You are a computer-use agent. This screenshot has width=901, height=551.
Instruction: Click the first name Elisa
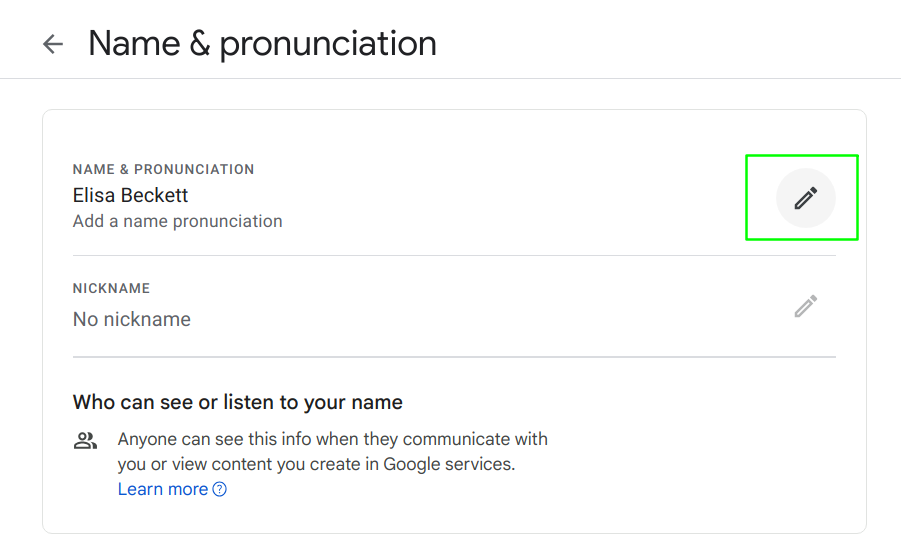tap(94, 195)
